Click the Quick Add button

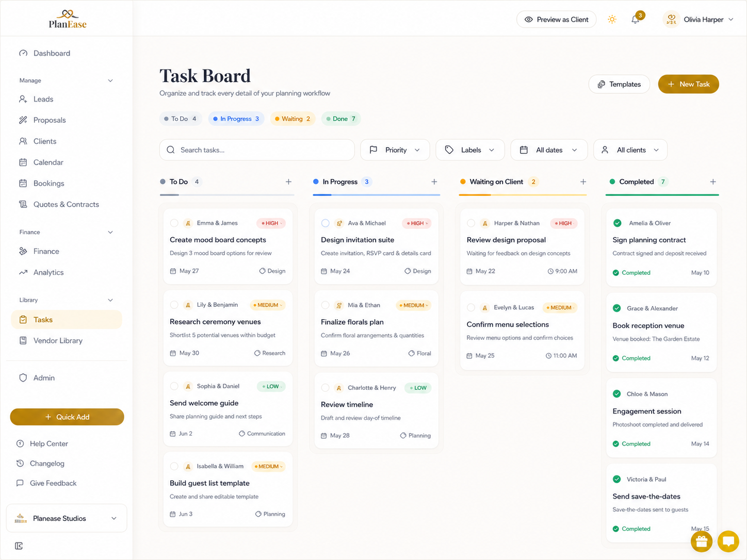(67, 417)
